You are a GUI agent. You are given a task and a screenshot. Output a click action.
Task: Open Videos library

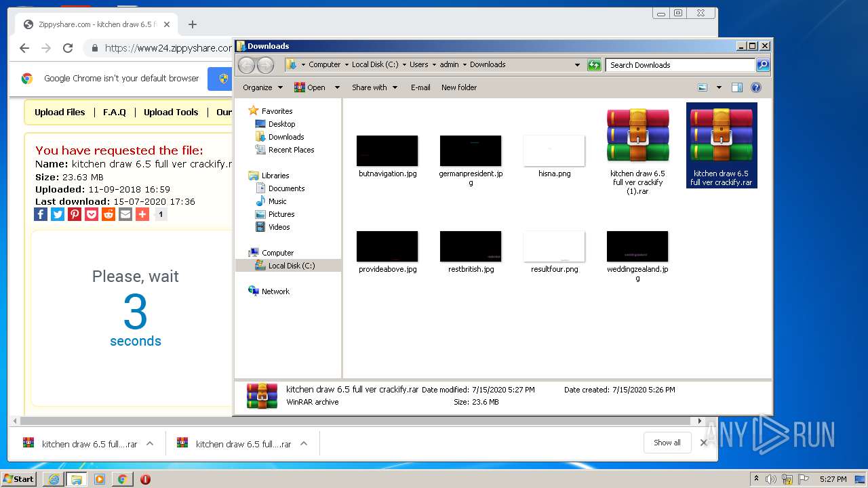coord(273,227)
